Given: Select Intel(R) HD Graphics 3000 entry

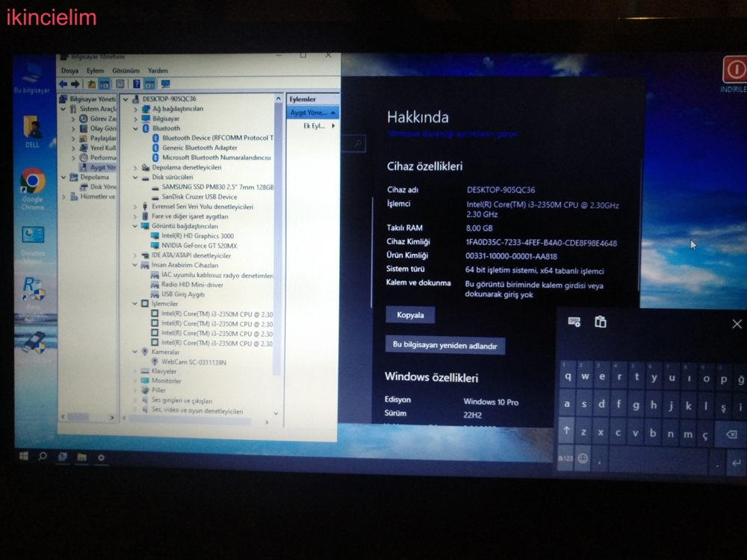Looking at the screenshot, I should 192,236.
